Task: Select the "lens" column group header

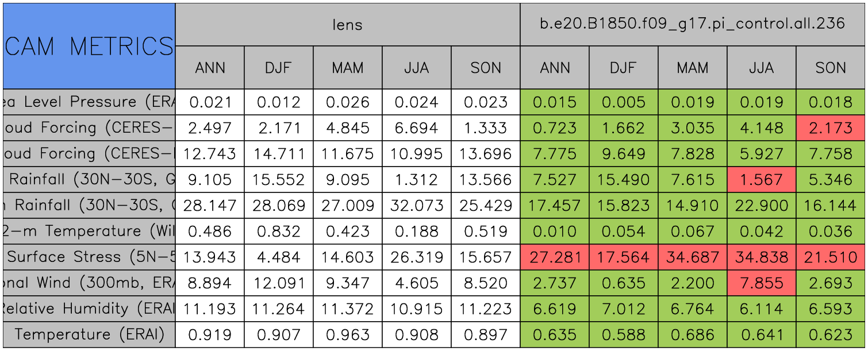Action: coord(347,24)
